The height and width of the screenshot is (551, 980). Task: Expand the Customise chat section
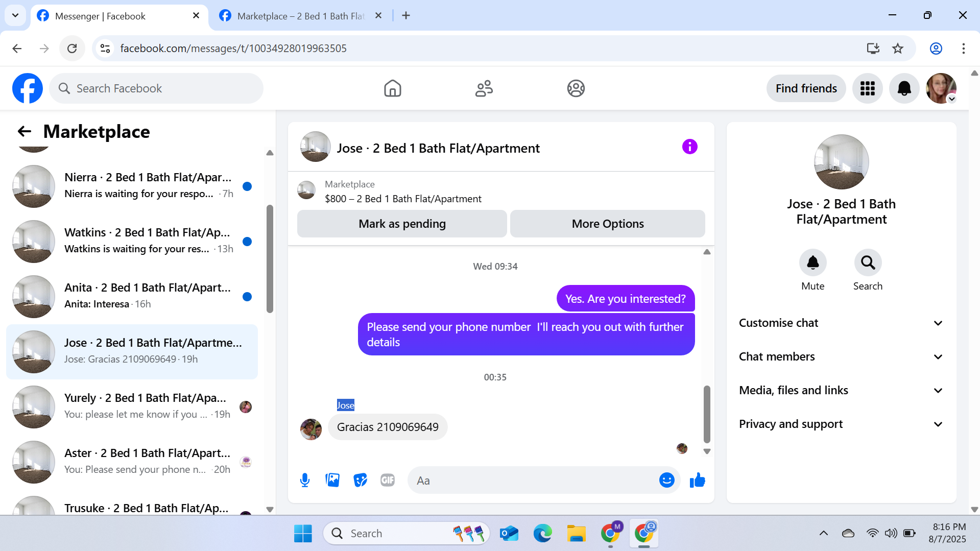pyautogui.click(x=841, y=323)
